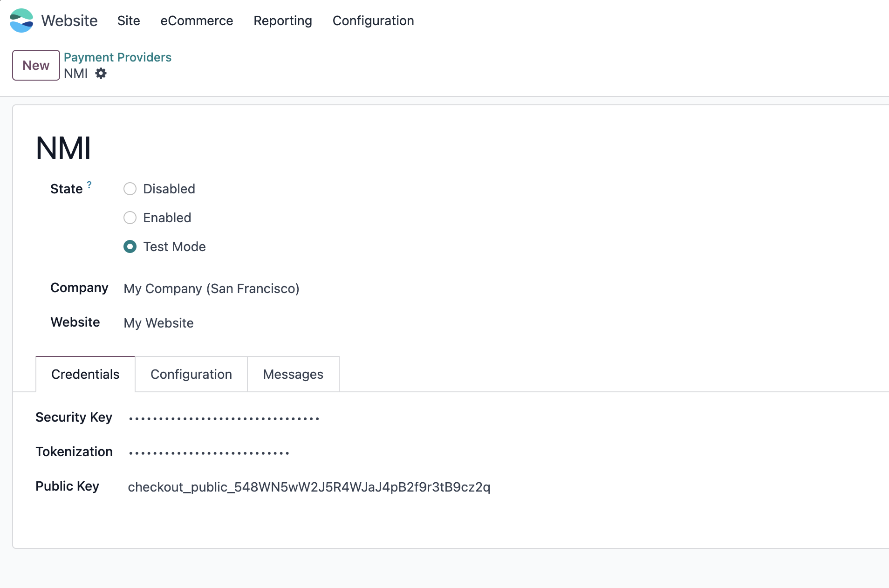Click the Public Key label
Viewport: 889px width, 588px height.
pos(67,486)
